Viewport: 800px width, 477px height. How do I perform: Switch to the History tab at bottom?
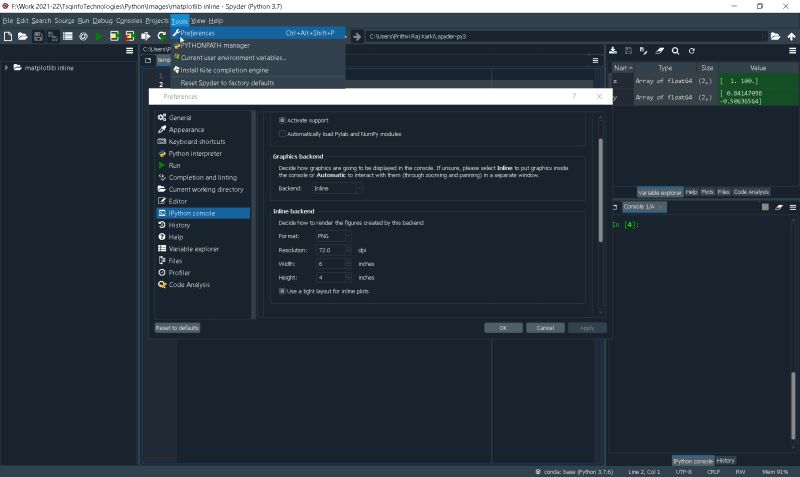725,460
